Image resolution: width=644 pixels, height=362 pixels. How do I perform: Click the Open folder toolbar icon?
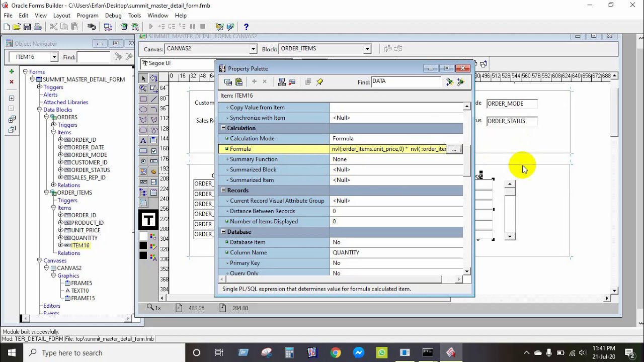click(x=17, y=27)
